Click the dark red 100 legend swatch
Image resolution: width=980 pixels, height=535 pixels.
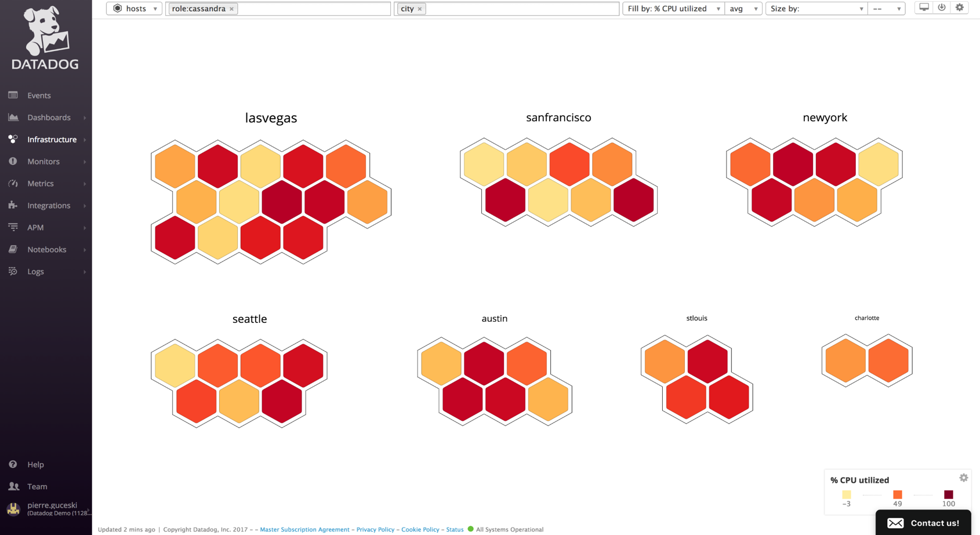click(948, 494)
